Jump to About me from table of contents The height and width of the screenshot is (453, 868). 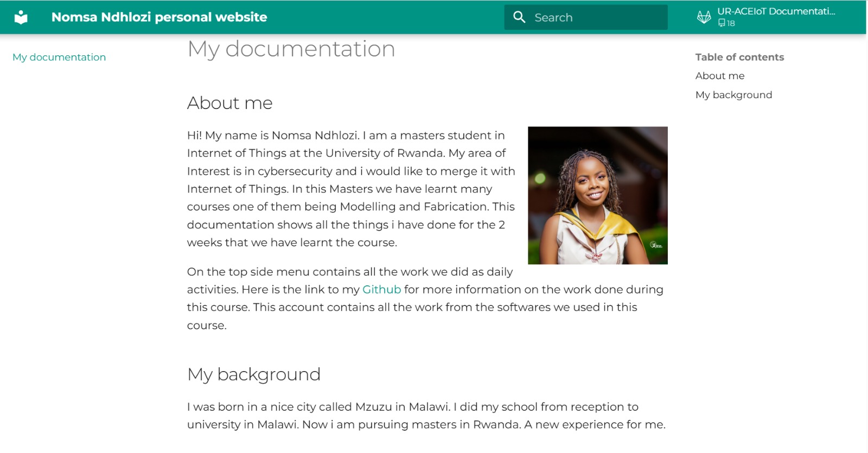coord(719,76)
